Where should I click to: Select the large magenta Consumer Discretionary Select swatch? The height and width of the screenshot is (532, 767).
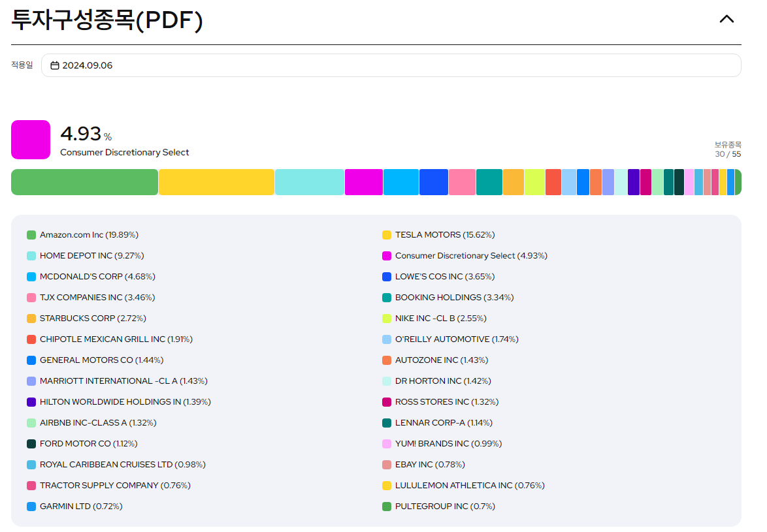click(x=31, y=140)
